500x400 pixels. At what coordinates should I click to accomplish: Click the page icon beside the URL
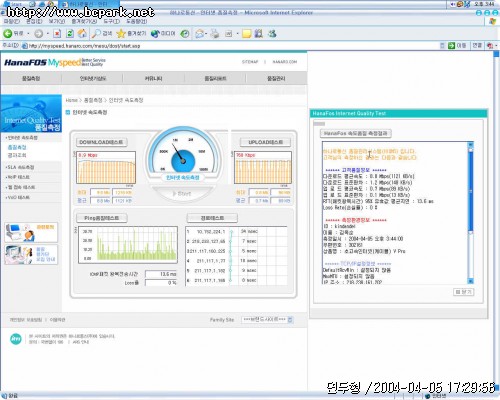24,46
